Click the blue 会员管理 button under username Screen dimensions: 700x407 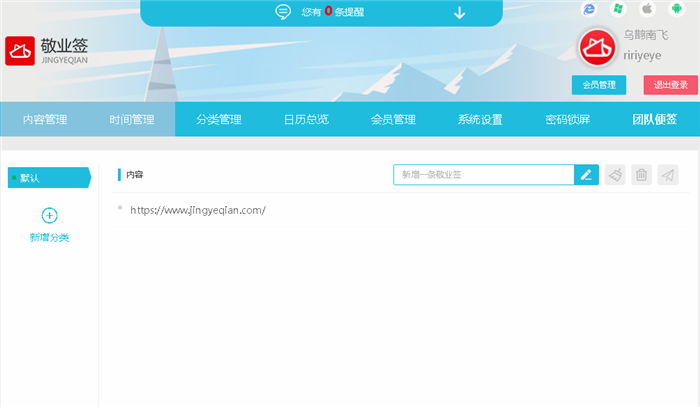(x=599, y=85)
